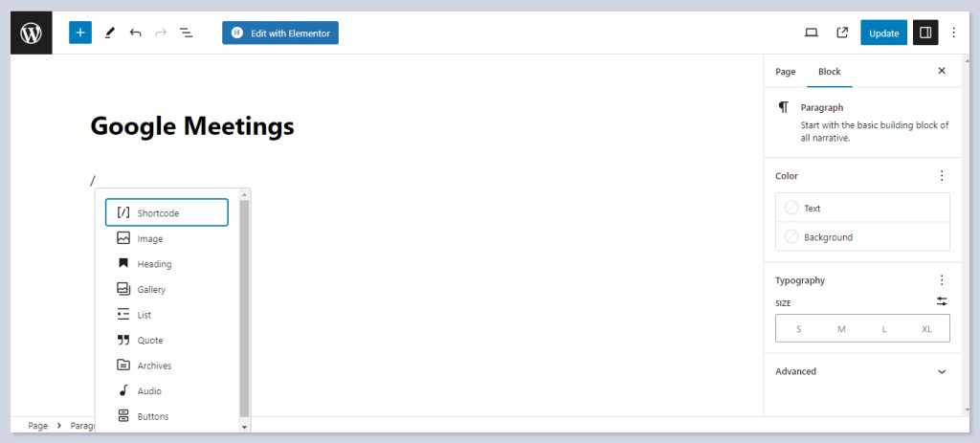
Task: Open the Typography options three-dot menu
Action: (942, 280)
